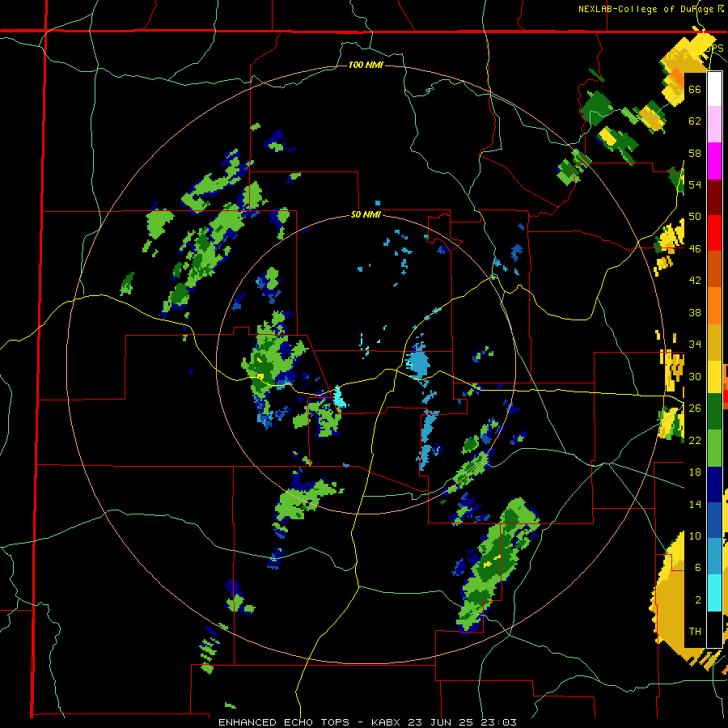Click the 10 legend value
This screenshot has height=728, width=728.
click(x=695, y=535)
